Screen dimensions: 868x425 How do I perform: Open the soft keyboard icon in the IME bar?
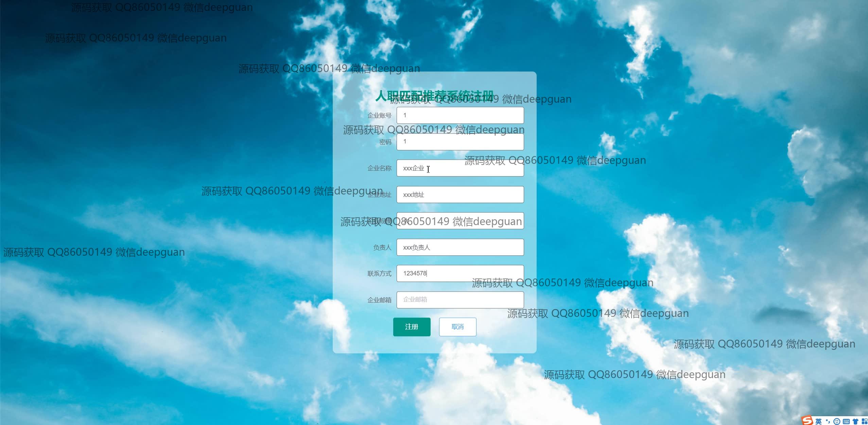pyautogui.click(x=846, y=422)
